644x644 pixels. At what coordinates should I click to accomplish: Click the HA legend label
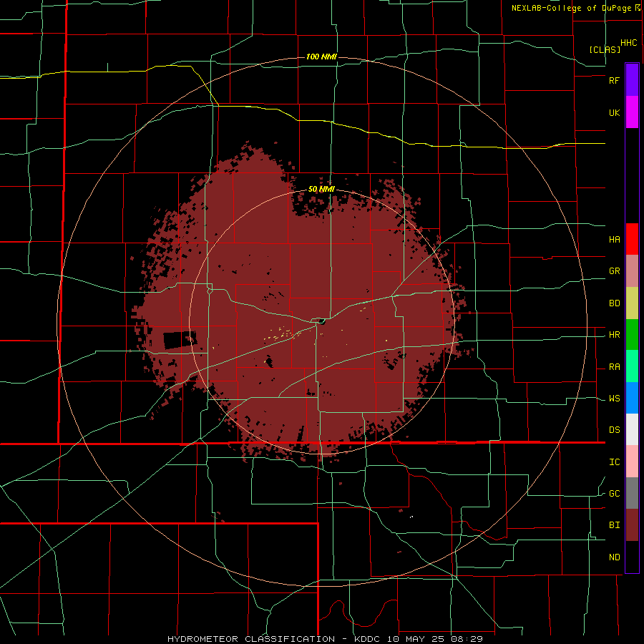[x=614, y=240]
